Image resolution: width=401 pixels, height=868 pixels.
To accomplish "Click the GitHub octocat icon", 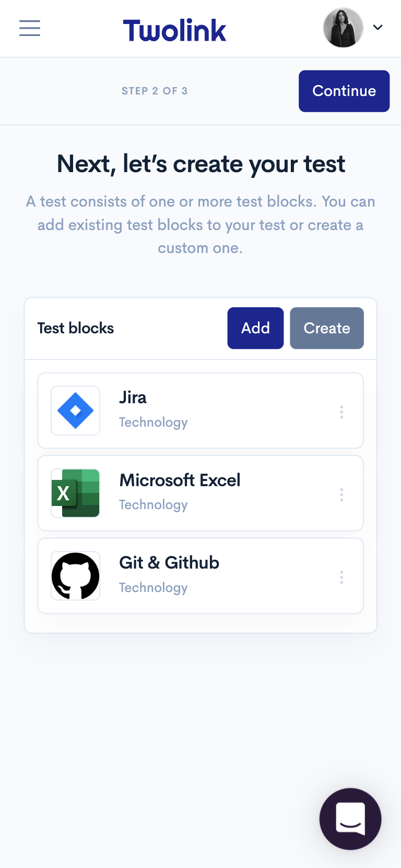I will (76, 576).
